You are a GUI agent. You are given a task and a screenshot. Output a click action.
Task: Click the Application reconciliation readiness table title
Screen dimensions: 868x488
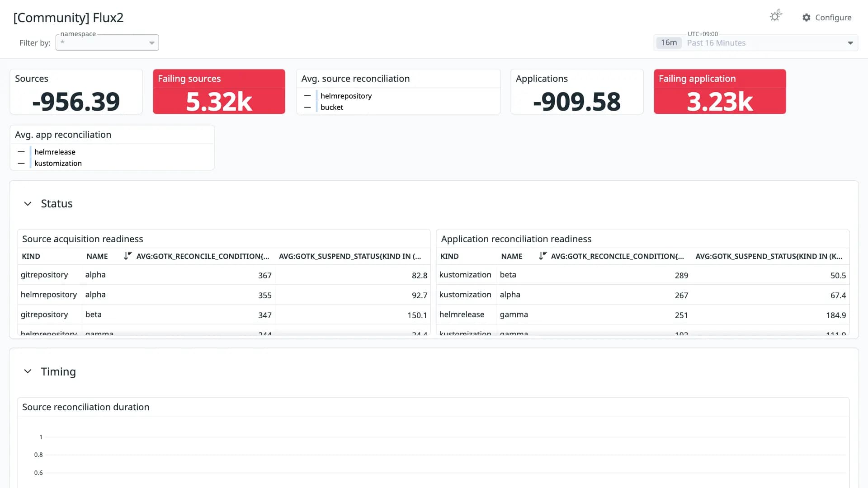(516, 239)
